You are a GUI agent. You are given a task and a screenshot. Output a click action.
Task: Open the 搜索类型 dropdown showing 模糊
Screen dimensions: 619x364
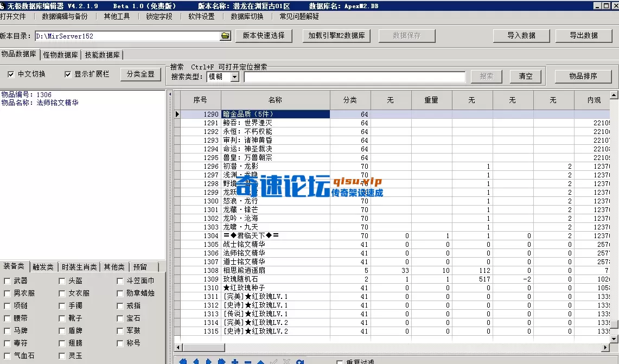tap(234, 77)
